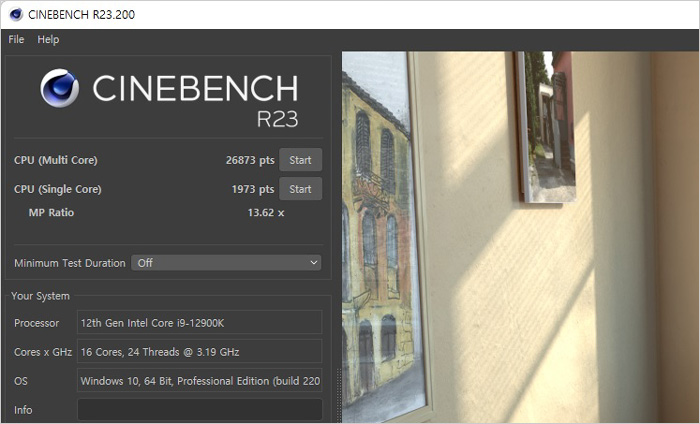Screen dimensions: 700x424
Task: Select the 26873 pts multi core score
Action: click(x=250, y=160)
